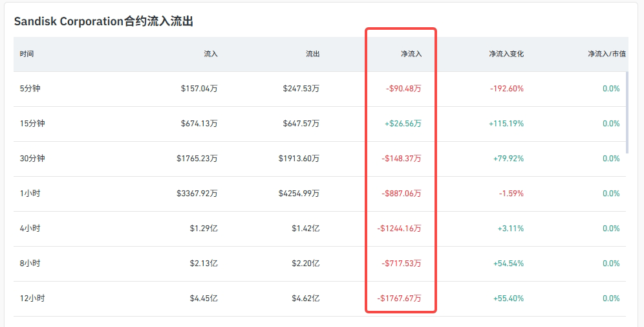Click 0.0% in the 12小时 row
This screenshot has width=644, height=327.
[x=611, y=299]
